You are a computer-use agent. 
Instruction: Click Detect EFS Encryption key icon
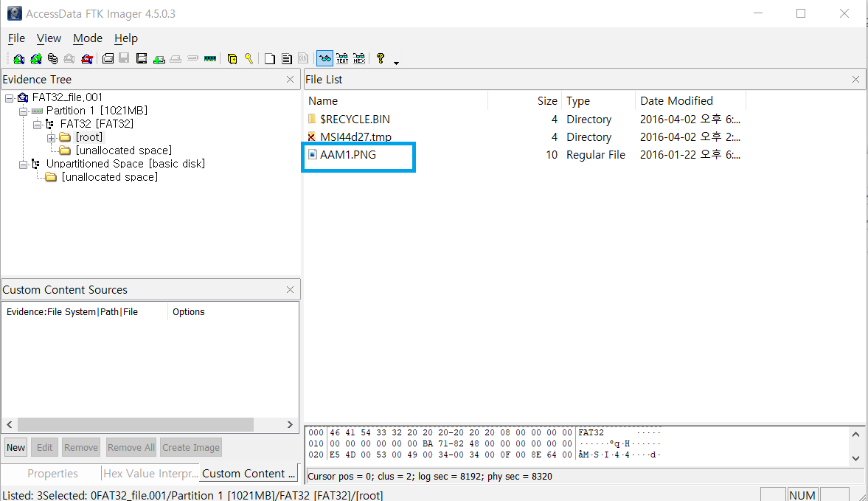point(249,59)
